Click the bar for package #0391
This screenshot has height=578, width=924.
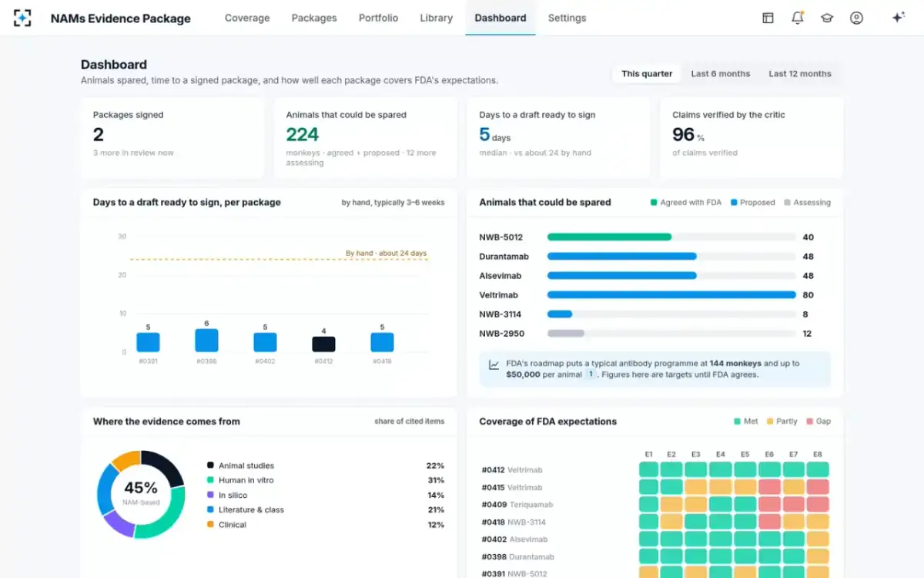pyautogui.click(x=148, y=342)
